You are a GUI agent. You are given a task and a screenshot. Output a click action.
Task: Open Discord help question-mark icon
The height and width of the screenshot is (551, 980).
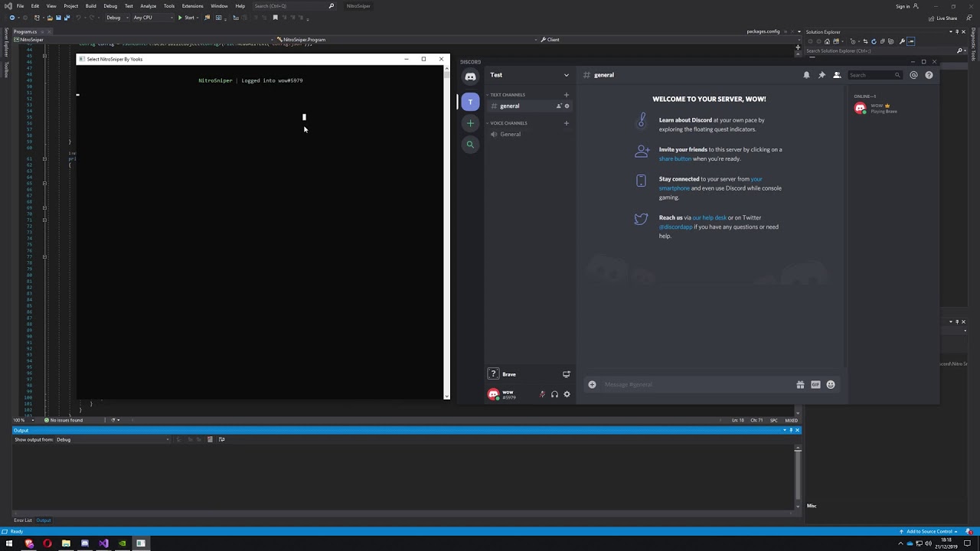coord(929,75)
